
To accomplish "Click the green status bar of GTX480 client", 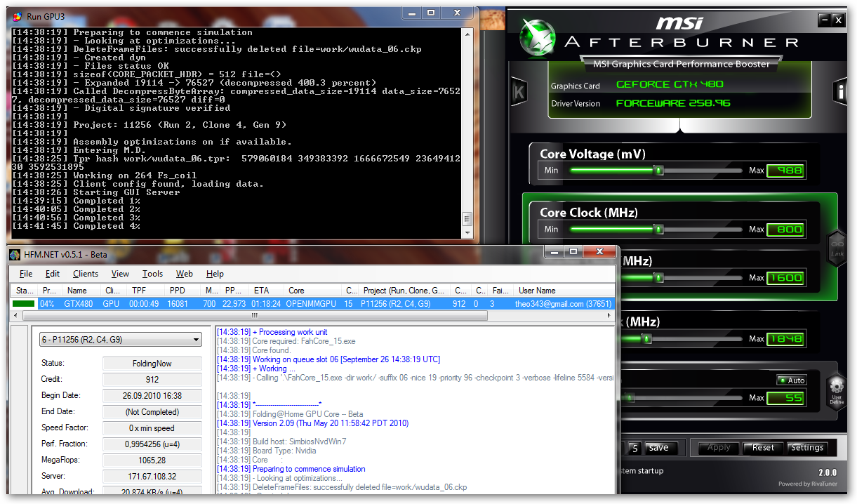I will [x=23, y=304].
